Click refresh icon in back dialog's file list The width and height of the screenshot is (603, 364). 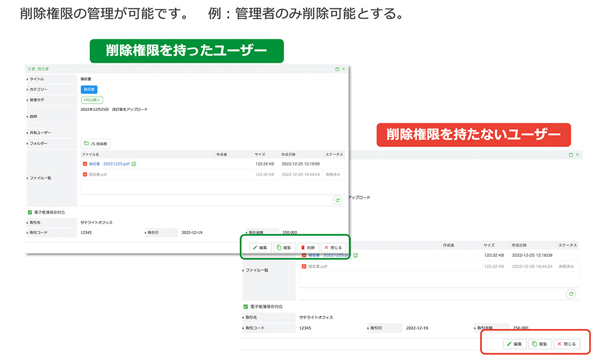pyautogui.click(x=570, y=294)
